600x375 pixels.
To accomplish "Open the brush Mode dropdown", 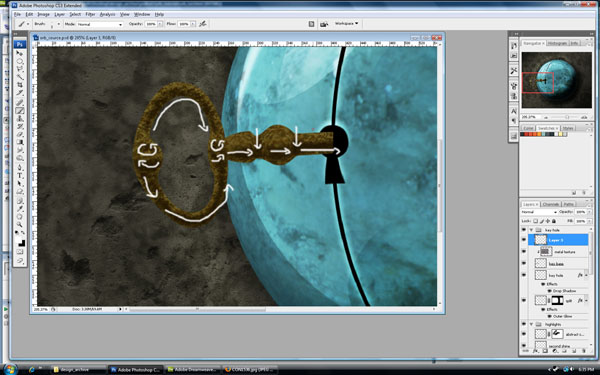I will (x=99, y=24).
